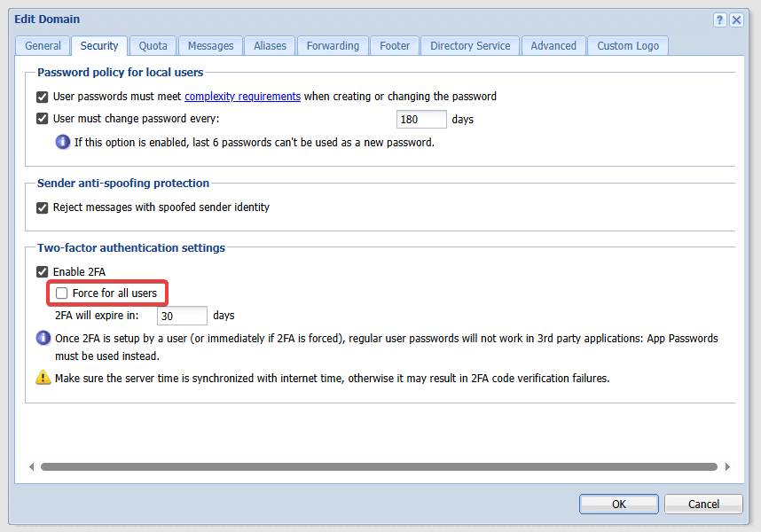761x532 pixels.
Task: Open the Directory Service tab
Action: [470, 46]
